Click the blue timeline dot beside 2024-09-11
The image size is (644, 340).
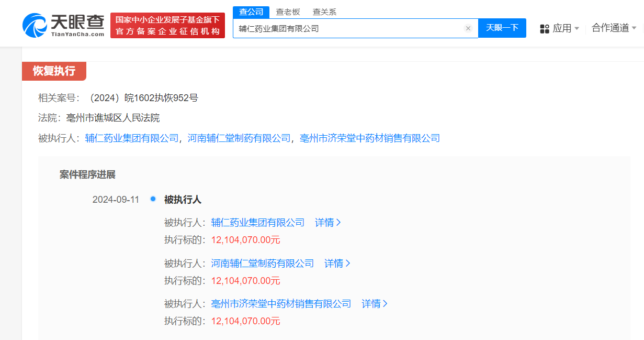pos(152,200)
